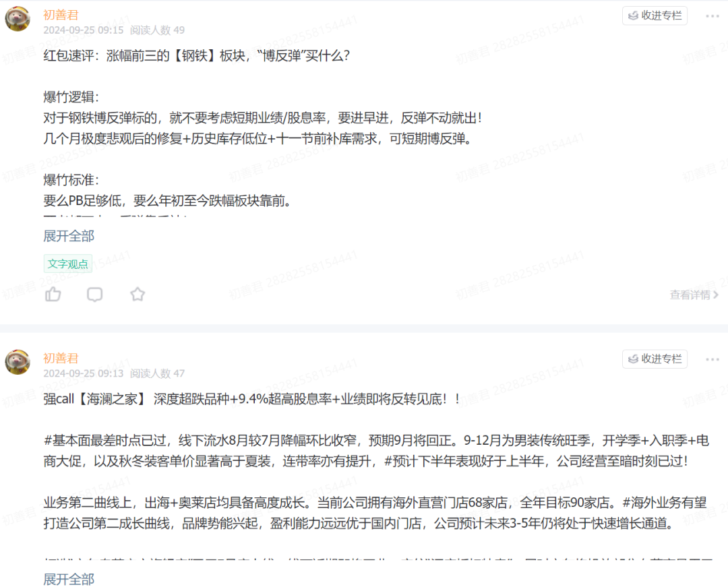Open more options for the 09:15 post
The width and height of the screenshot is (728, 587).
(712, 16)
